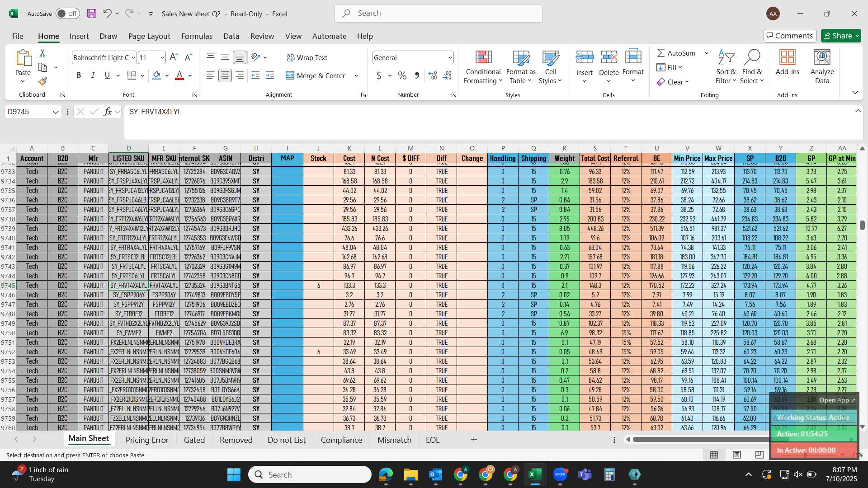Viewport: 868px width, 488px height.
Task: Click Find & Select button
Action: point(752,67)
